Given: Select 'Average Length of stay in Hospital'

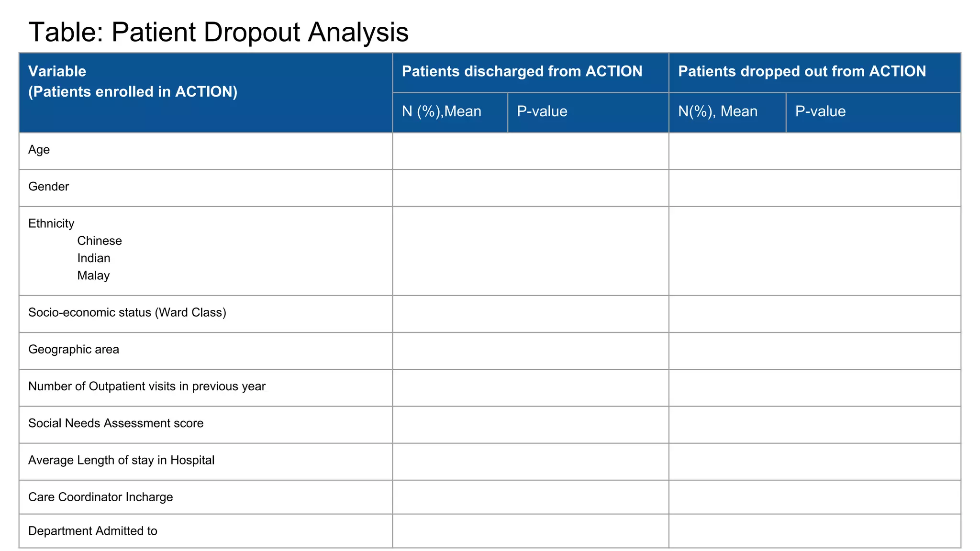Looking at the screenshot, I should tap(122, 460).
